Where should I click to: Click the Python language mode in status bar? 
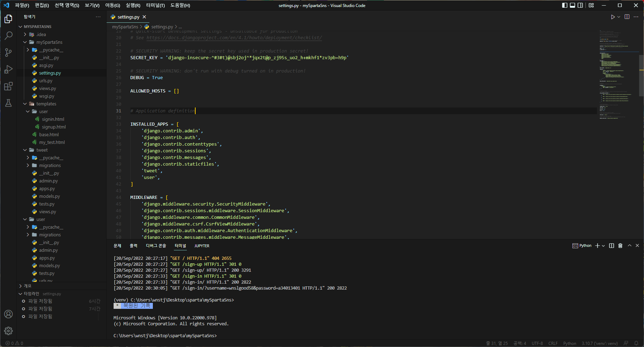570,343
